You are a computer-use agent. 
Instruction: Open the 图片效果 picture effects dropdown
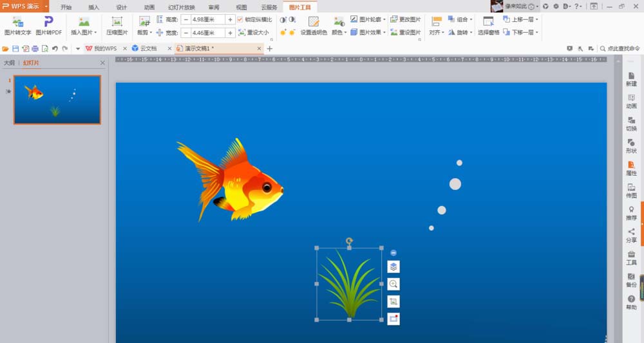coord(369,32)
